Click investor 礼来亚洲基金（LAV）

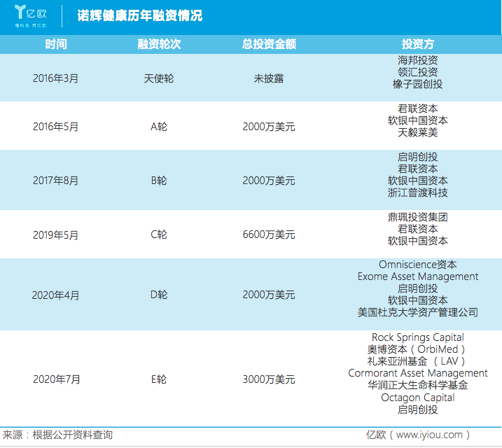417,361
